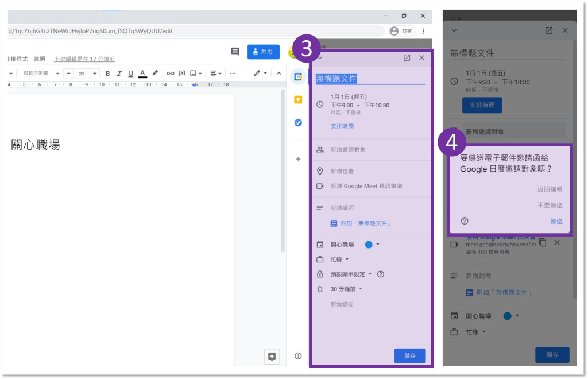Select the highlighter color pen icon
The height and width of the screenshot is (379, 588).
[155, 74]
